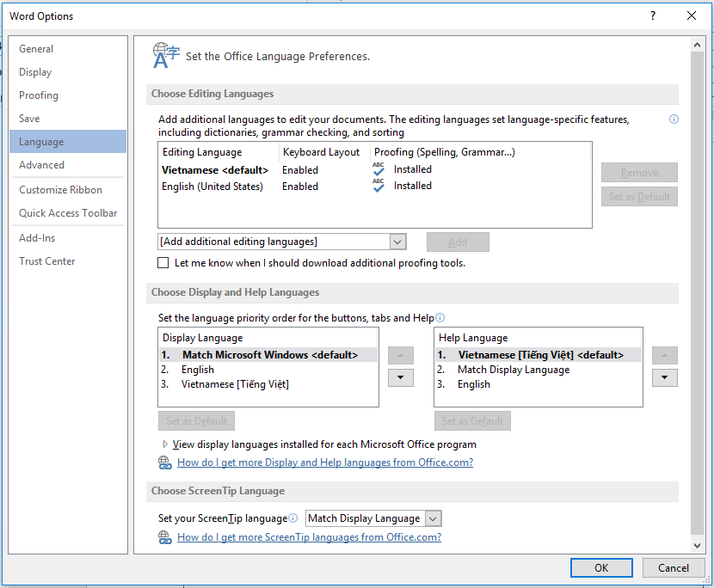This screenshot has width=714, height=588.
Task: Open Add additional editing languages dropdown
Action: point(397,242)
